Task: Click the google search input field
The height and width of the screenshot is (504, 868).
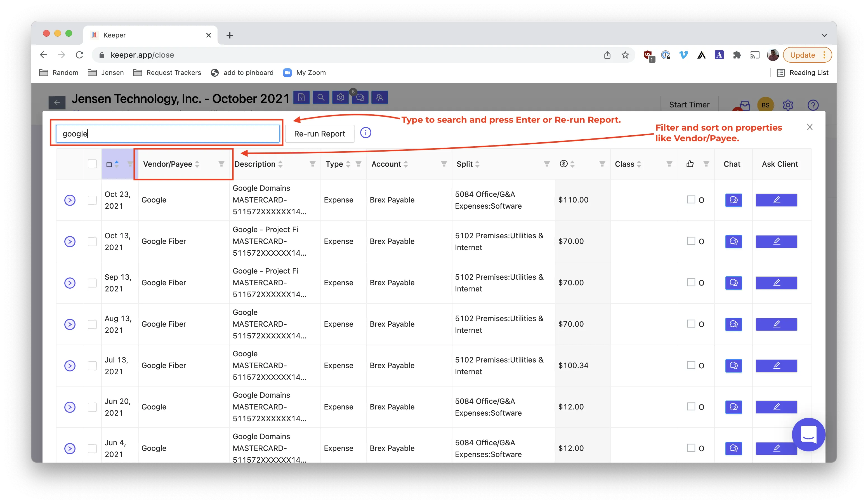Action: [168, 134]
